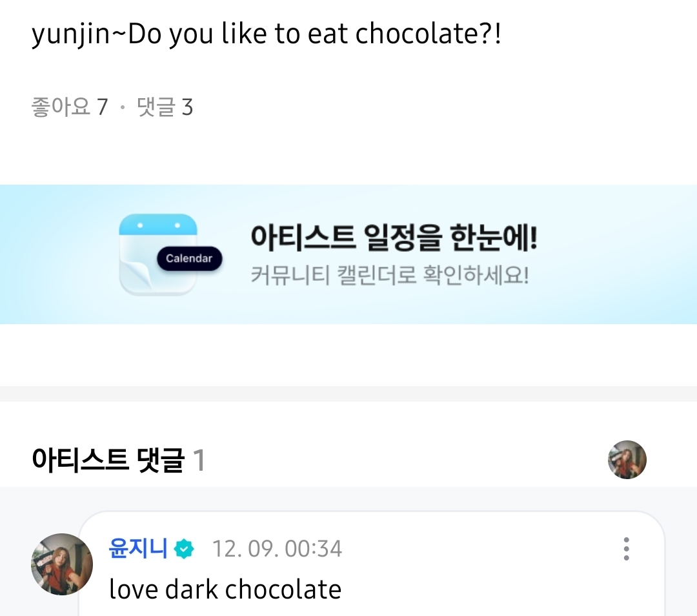Tap the Calendar label on the banner graphic
Viewport: 697px width, 616px height.
pos(189,258)
